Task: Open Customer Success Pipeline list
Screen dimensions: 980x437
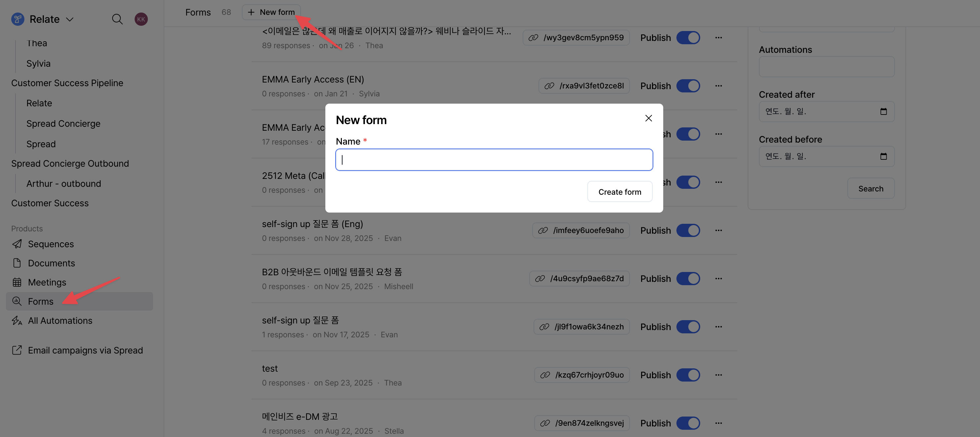Action: pyautogui.click(x=67, y=83)
